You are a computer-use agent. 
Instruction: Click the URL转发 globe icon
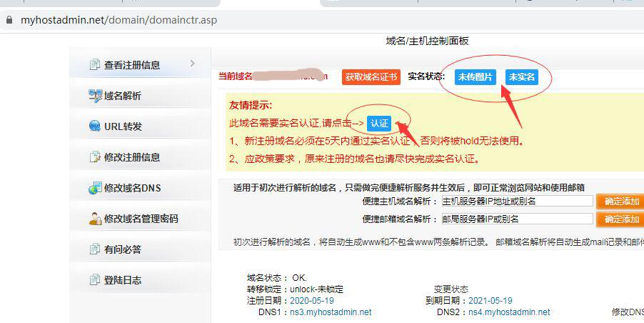tap(95, 126)
